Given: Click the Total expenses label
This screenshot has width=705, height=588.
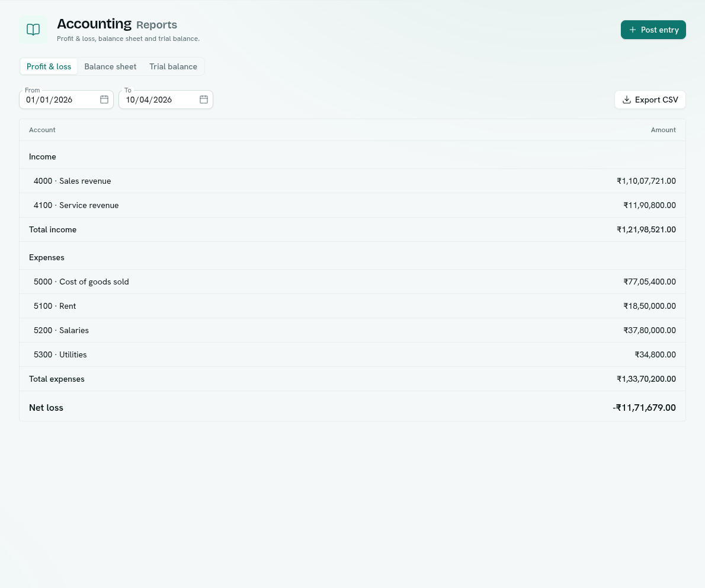Looking at the screenshot, I should (x=57, y=379).
